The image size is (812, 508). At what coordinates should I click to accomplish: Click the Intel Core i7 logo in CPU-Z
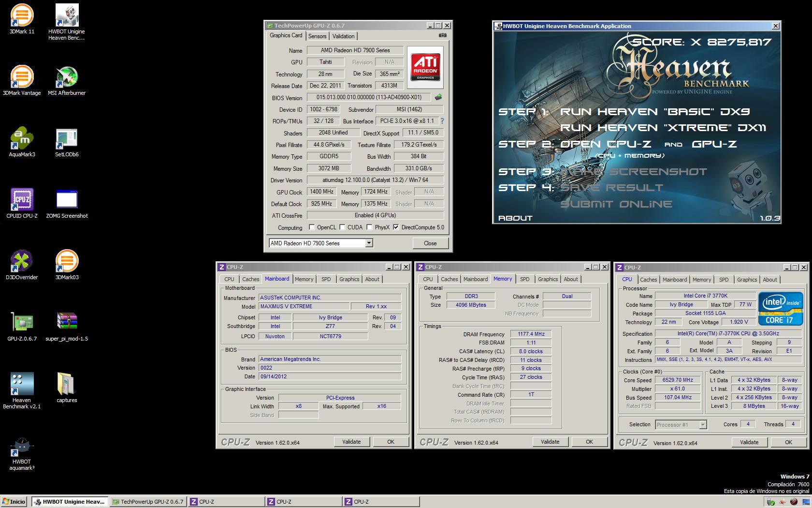pyautogui.click(x=781, y=308)
